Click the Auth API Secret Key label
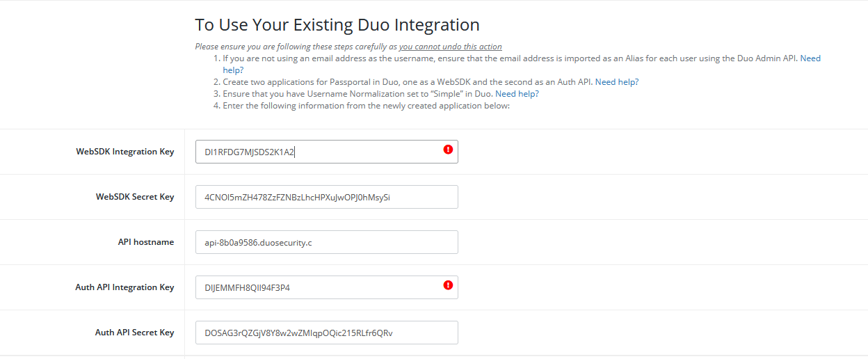868x359 pixels. [x=134, y=333]
